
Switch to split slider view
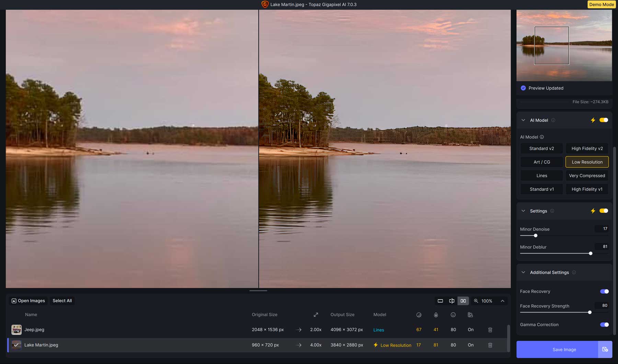[451, 301]
